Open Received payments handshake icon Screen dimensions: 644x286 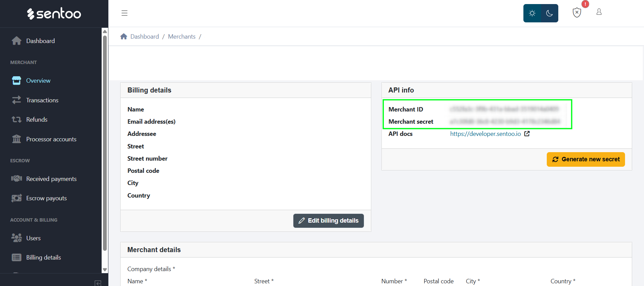(x=17, y=179)
